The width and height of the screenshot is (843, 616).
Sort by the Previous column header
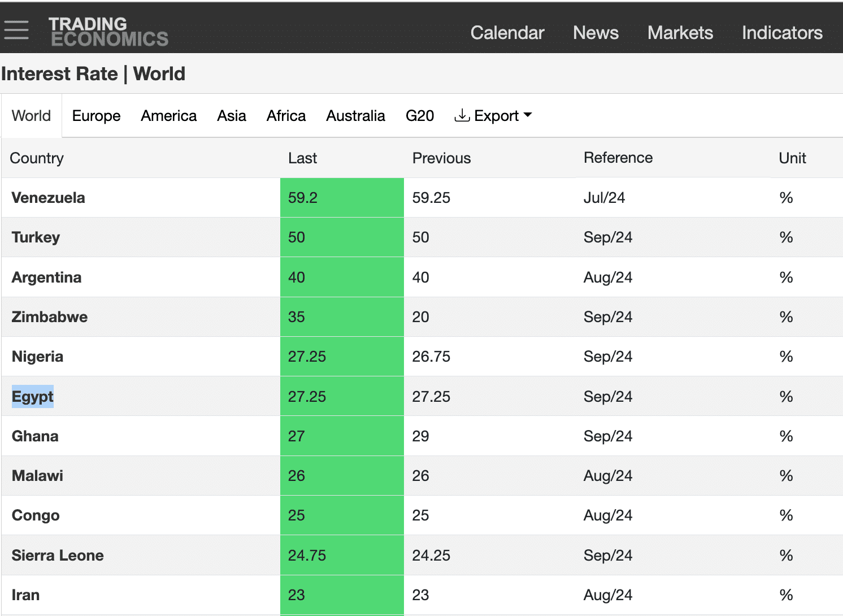442,158
